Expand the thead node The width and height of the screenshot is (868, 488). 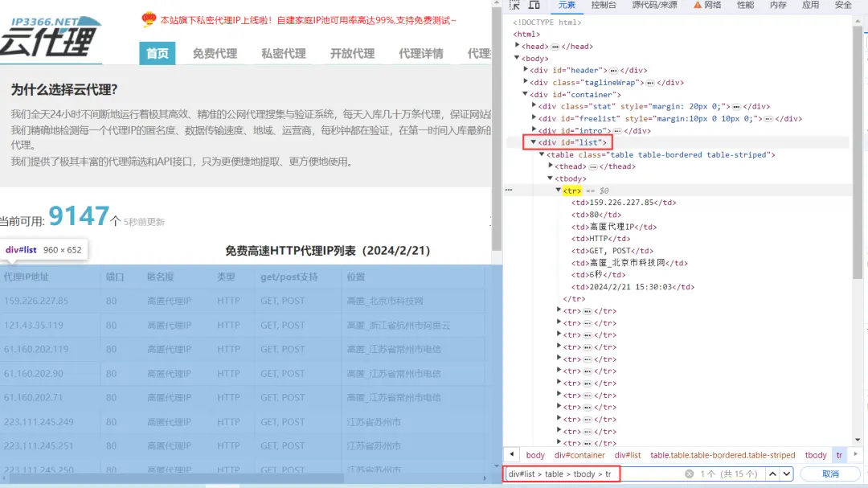[x=551, y=166]
